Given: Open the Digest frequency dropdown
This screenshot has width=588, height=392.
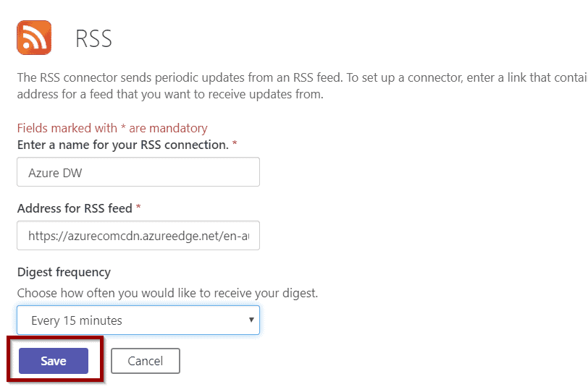Looking at the screenshot, I should point(138,320).
